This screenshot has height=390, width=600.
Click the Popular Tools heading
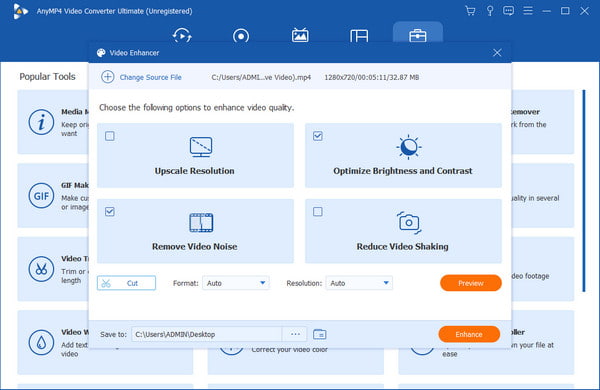(47, 77)
